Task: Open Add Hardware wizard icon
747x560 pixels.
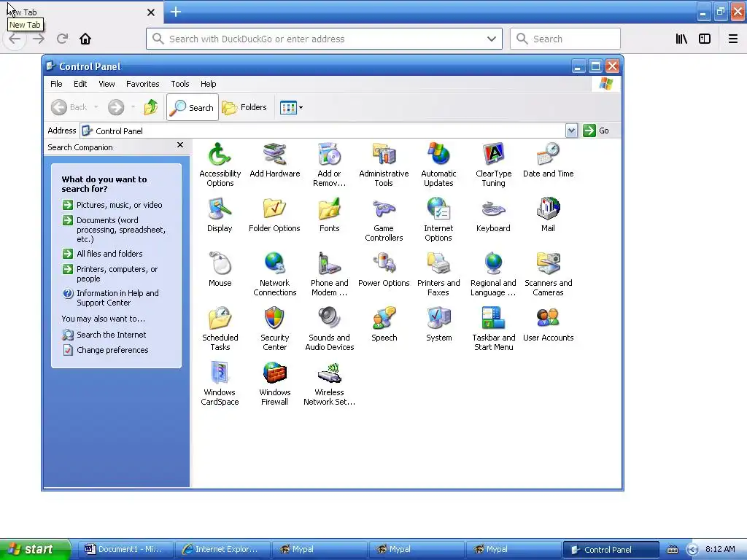Action: (274, 160)
